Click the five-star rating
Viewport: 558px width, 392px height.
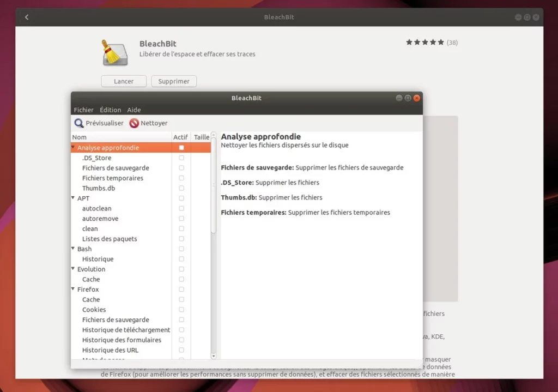pos(424,42)
